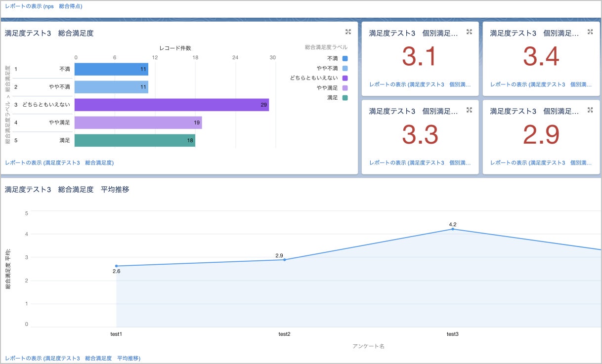The image size is (602, 364).
Task: Open the 平均推移 report link
Action: 73,358
